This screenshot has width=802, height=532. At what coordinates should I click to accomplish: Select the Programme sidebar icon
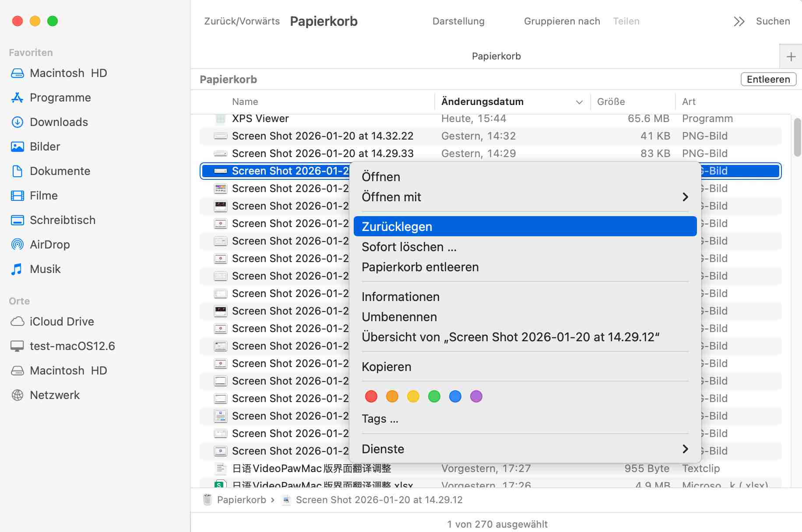pyautogui.click(x=18, y=98)
